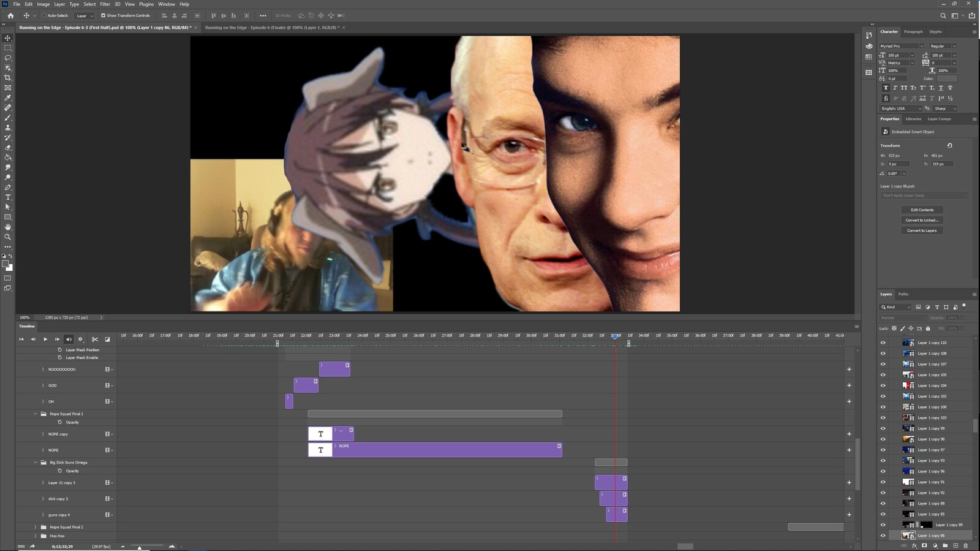Select the Zoom tool in the toolbox
Image resolution: width=980 pixels, height=551 pixels.
(x=8, y=237)
